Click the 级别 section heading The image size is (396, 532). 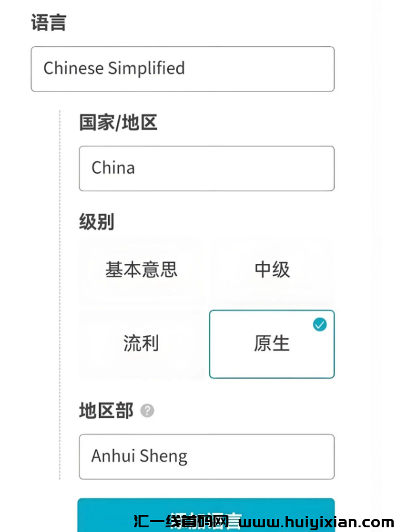95,221
